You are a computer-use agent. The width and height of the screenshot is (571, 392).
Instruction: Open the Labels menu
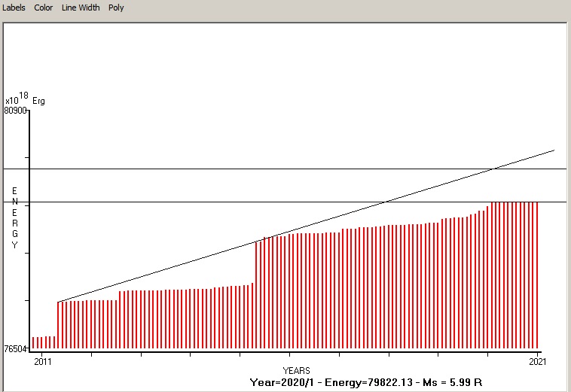(13, 8)
